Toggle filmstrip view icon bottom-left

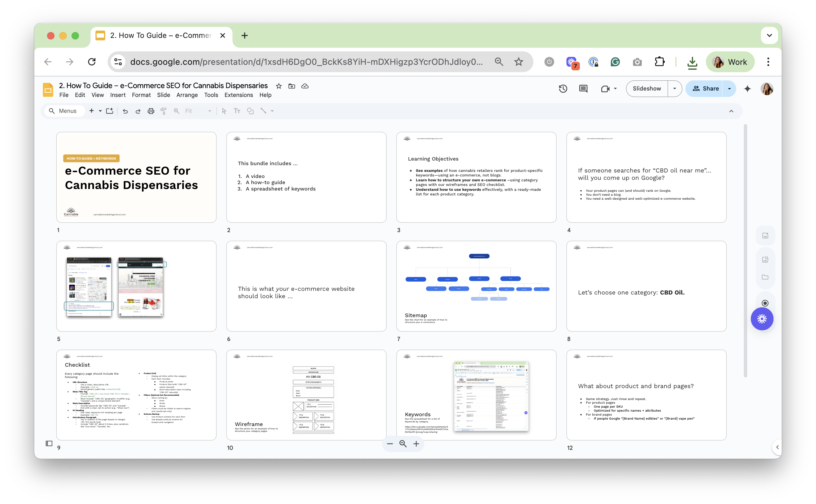(49, 443)
